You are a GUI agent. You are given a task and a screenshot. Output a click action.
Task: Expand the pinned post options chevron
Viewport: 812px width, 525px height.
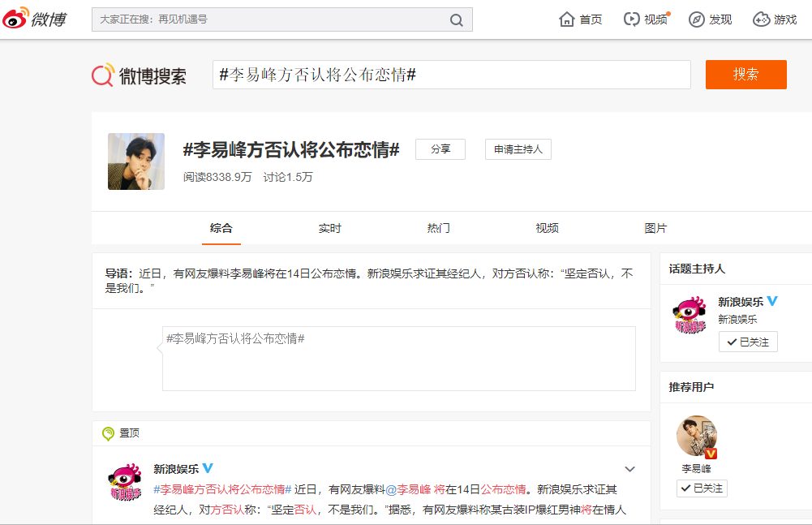click(x=629, y=469)
